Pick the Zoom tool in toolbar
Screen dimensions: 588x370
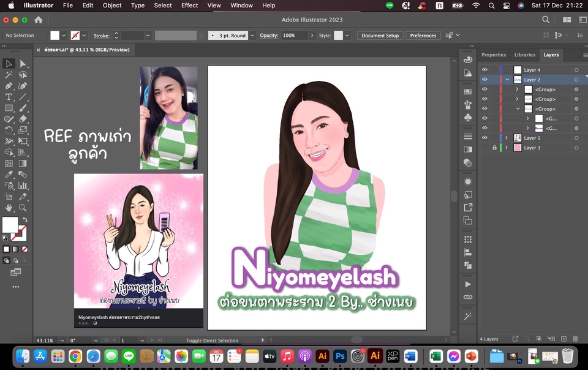click(x=23, y=208)
